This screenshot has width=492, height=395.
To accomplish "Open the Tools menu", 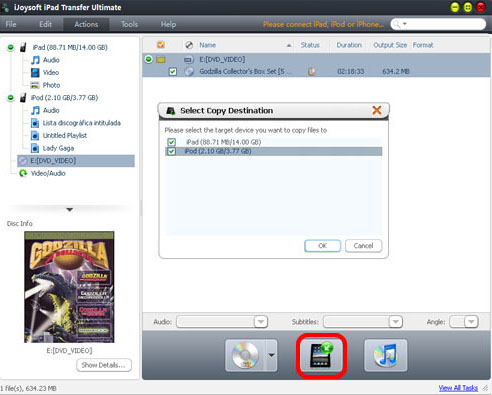I will tap(129, 24).
